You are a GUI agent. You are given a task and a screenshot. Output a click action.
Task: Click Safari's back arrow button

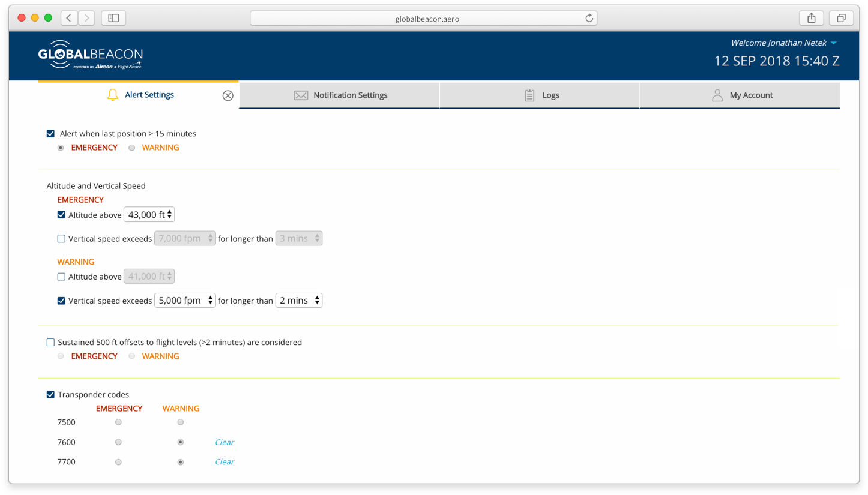pos(69,18)
